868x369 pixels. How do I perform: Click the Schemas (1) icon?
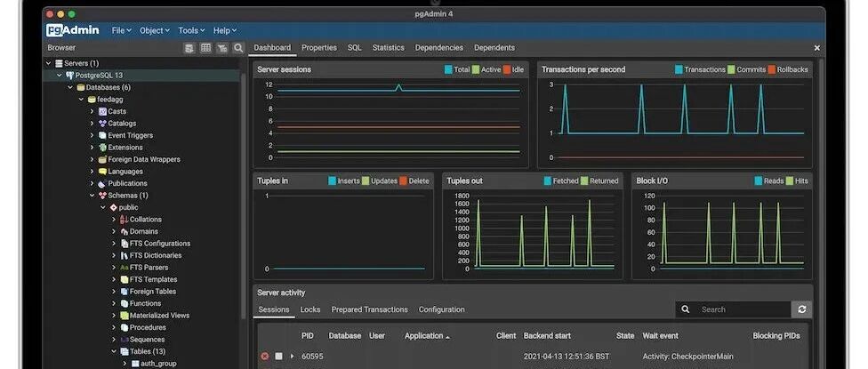[x=102, y=196]
